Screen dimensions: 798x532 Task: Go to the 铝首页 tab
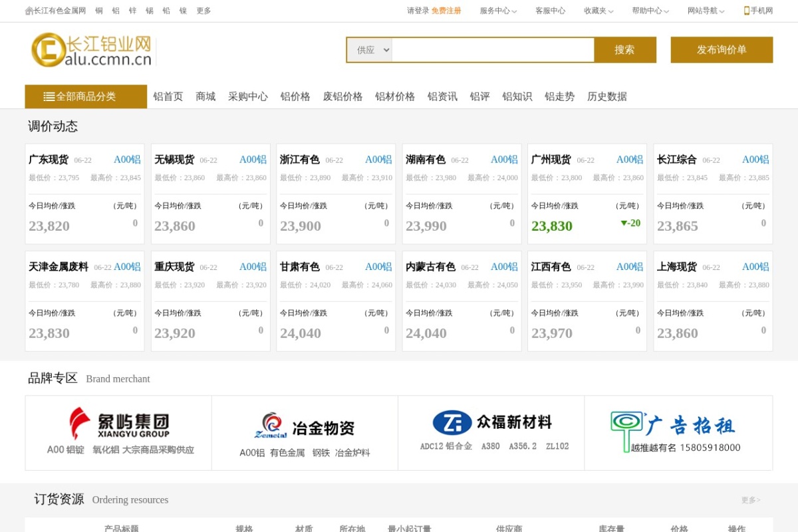pyautogui.click(x=168, y=96)
